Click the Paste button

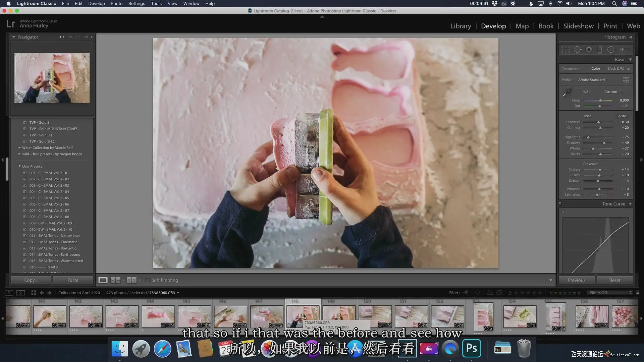[73, 280]
